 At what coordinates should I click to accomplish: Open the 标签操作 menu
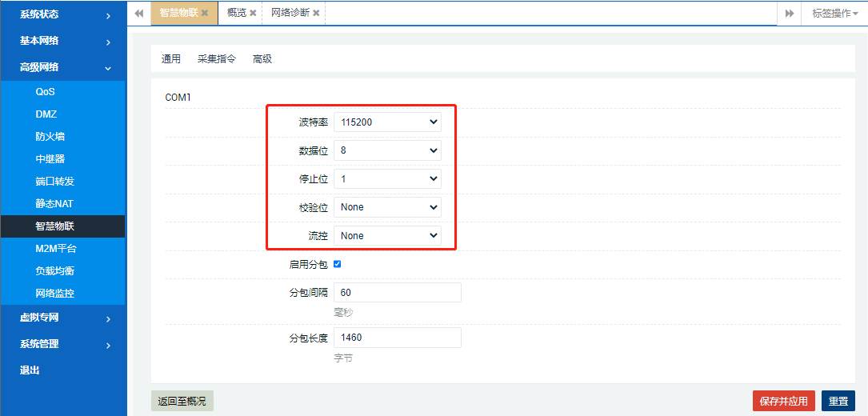point(834,14)
